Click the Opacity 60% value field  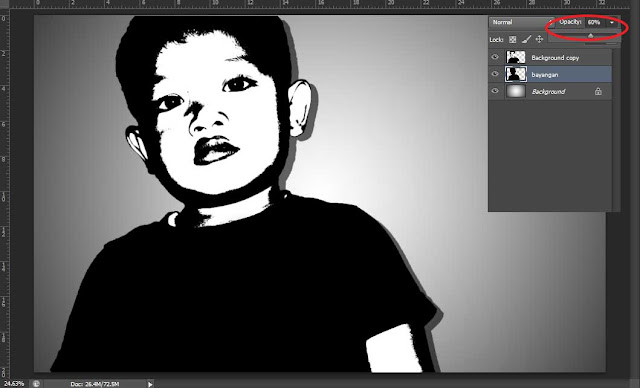596,22
